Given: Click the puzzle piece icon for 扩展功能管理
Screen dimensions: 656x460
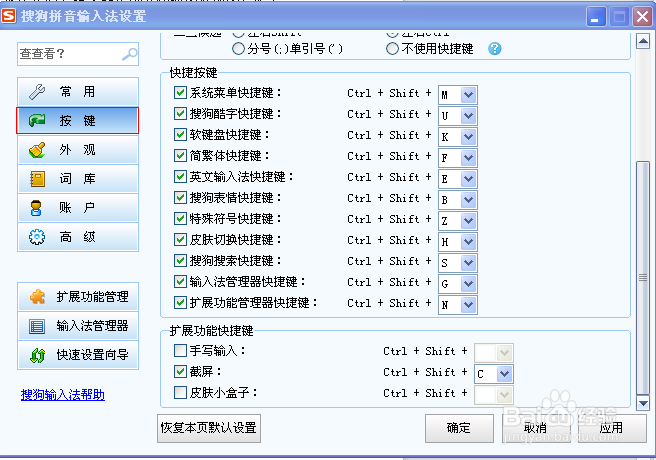Looking at the screenshot, I should (x=37, y=297).
